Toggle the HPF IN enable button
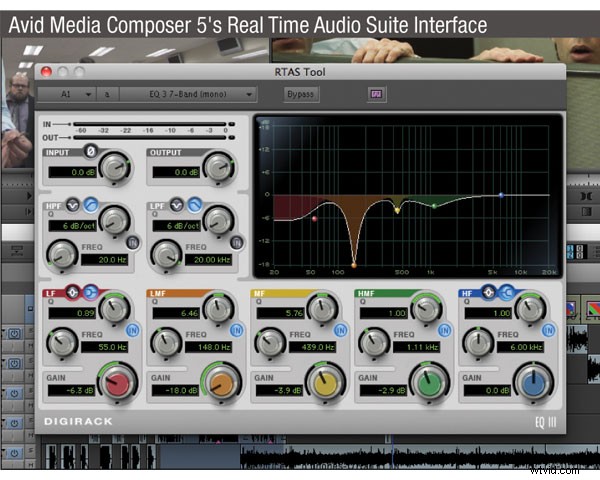The height and width of the screenshot is (480, 600). 133,242
